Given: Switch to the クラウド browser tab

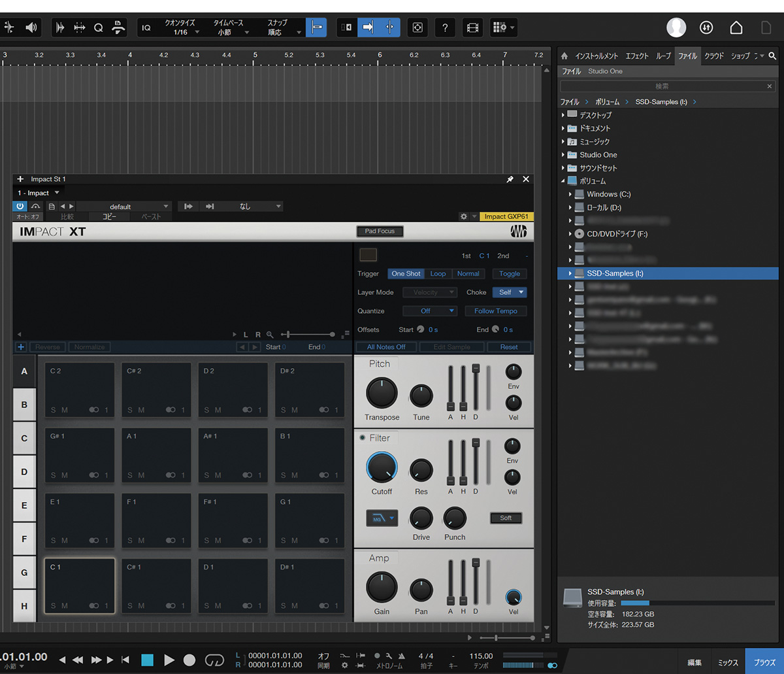Looking at the screenshot, I should click(x=714, y=56).
